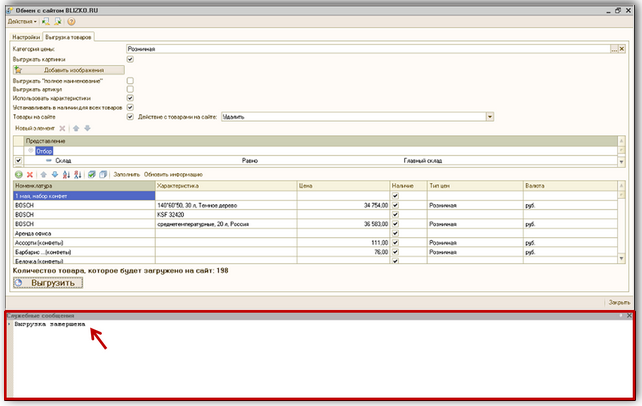The image size is (642, 406).
Task: Click the price cell 36 583,00
Action: (343, 224)
